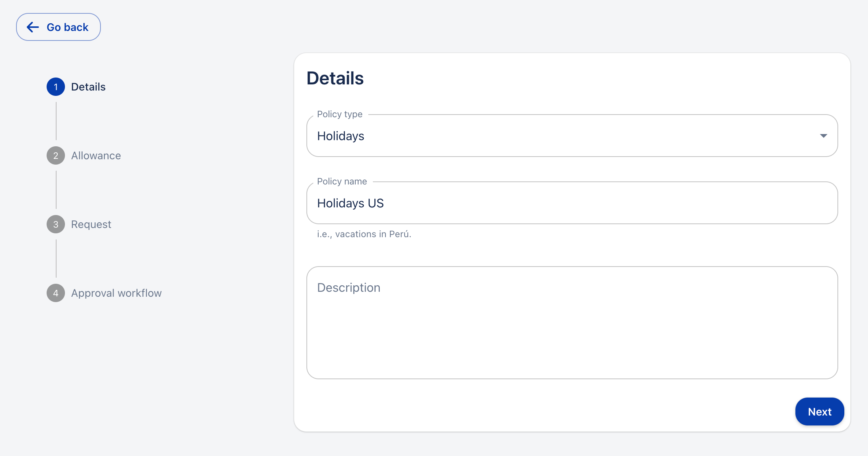This screenshot has width=868, height=456.
Task: Click the Policy type field label
Action: point(340,114)
